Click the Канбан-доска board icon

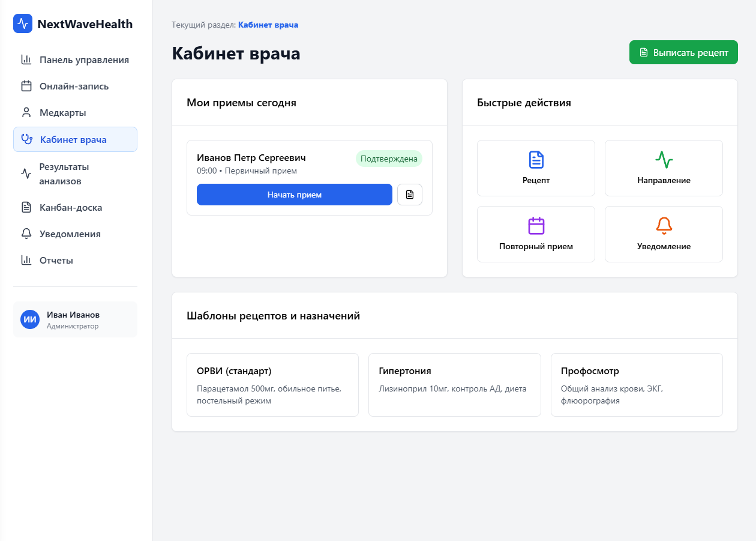[26, 207]
